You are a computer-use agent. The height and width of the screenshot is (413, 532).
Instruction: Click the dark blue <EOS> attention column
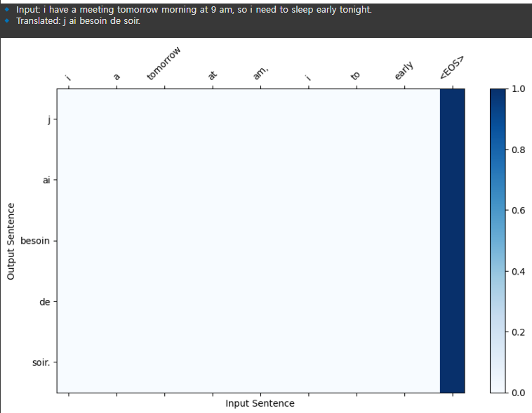pyautogui.click(x=452, y=241)
